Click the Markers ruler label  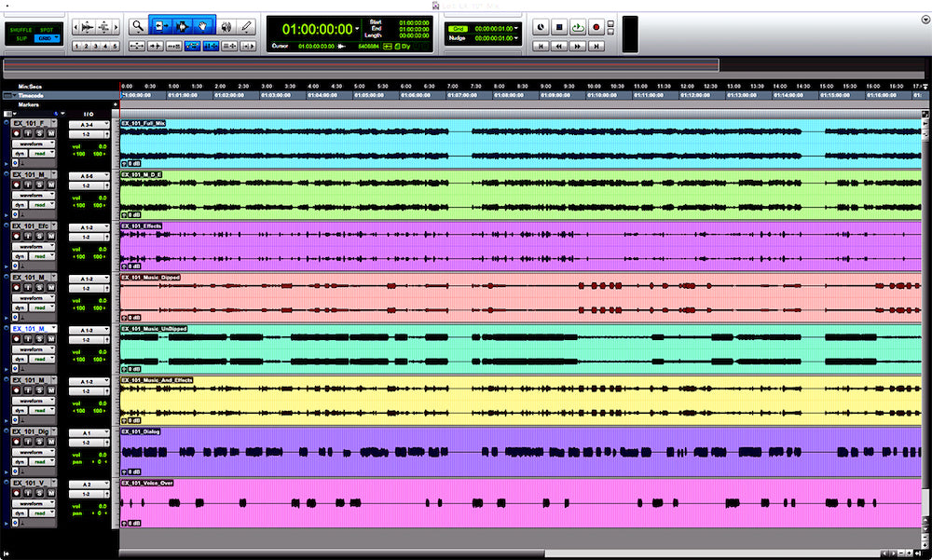27,105
